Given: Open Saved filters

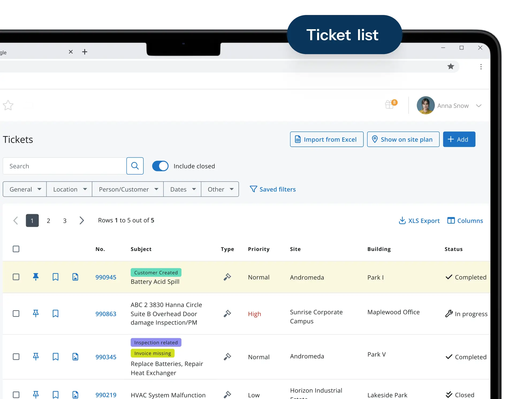Looking at the screenshot, I should click(x=273, y=189).
